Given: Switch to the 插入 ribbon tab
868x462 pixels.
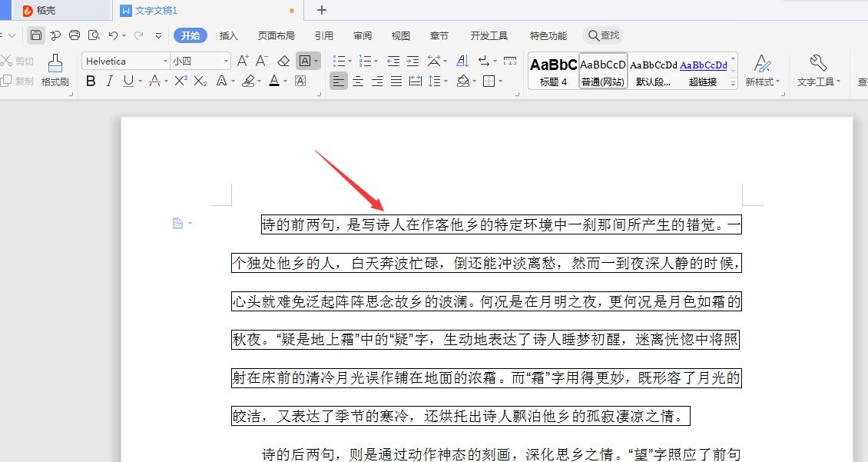Looking at the screenshot, I should coord(228,35).
